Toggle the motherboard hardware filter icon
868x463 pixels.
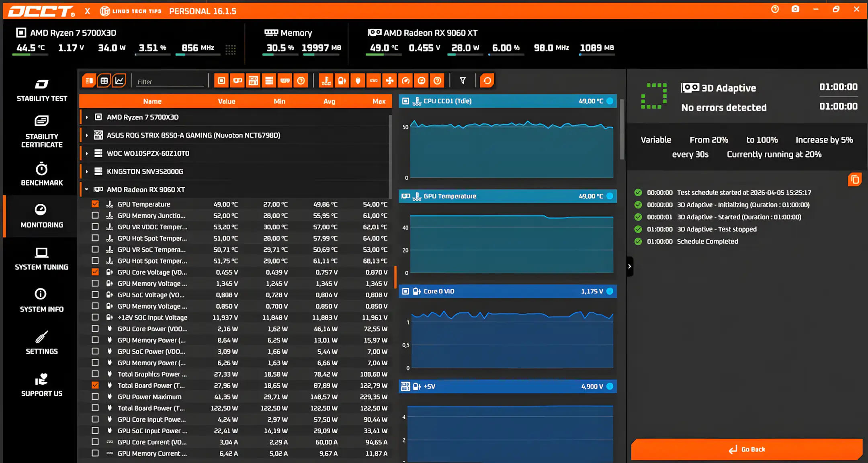click(x=253, y=81)
